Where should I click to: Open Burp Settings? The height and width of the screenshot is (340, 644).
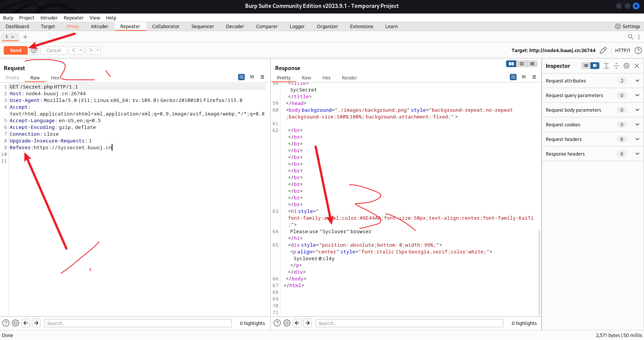pos(628,26)
